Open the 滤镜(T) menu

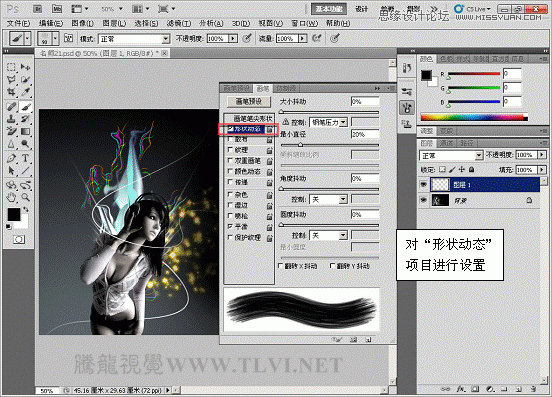click(179, 23)
